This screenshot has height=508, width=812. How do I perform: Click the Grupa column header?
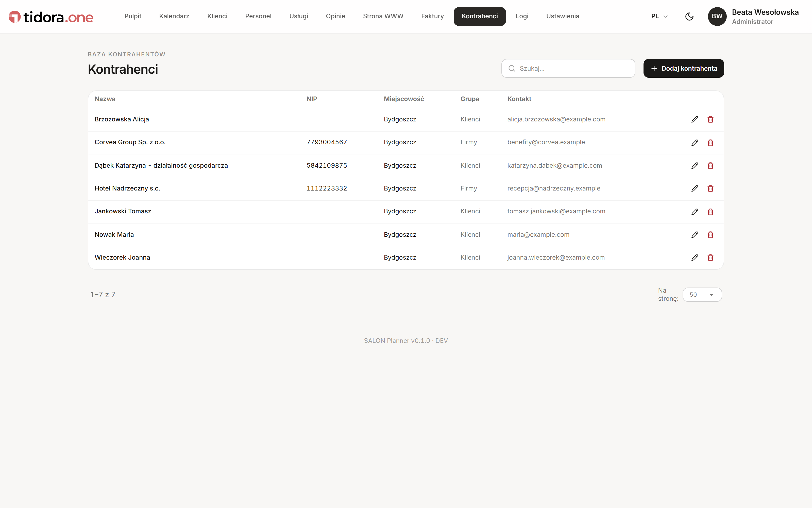[x=470, y=99]
